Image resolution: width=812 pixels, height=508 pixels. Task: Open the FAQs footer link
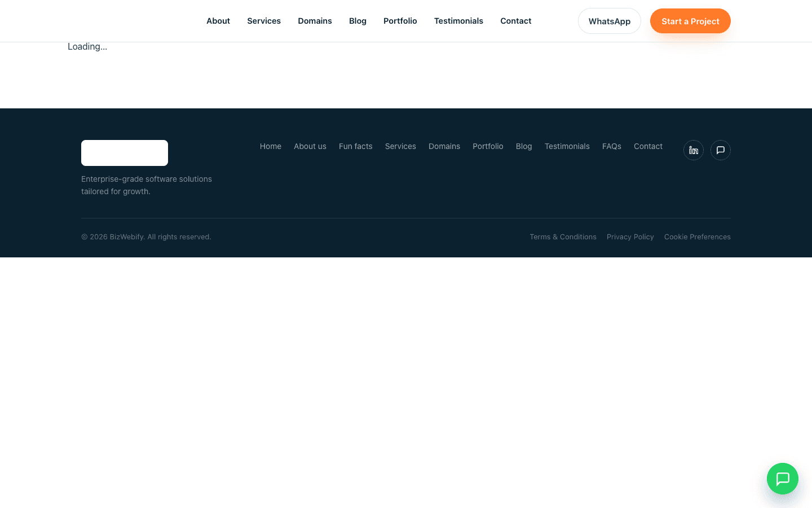tap(612, 146)
